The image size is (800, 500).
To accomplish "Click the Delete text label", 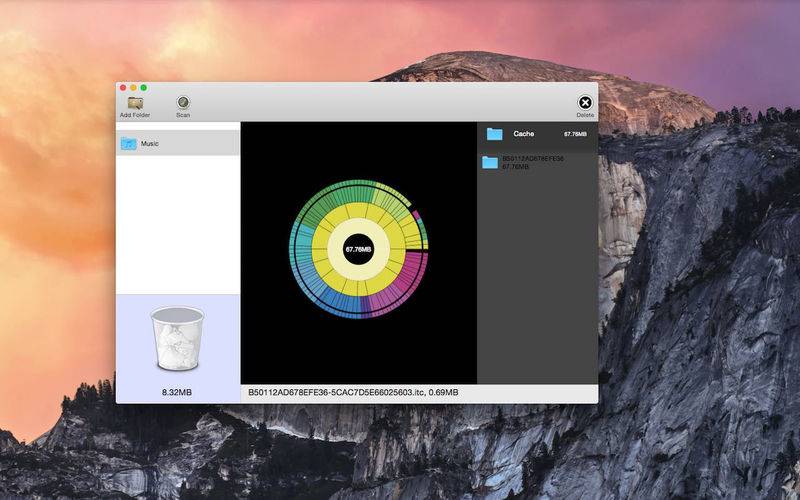I will [x=585, y=115].
